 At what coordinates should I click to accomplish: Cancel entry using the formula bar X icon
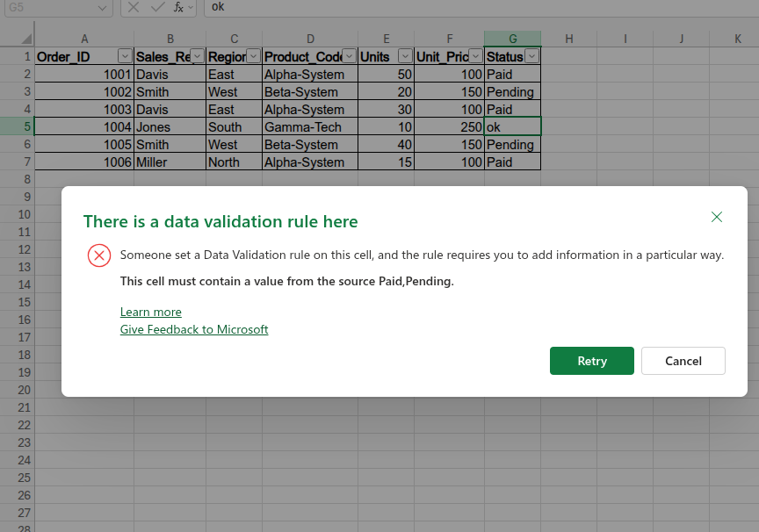[134, 9]
